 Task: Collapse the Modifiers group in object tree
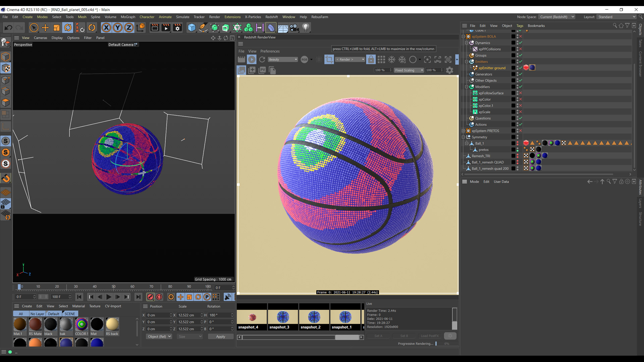tap(466, 87)
